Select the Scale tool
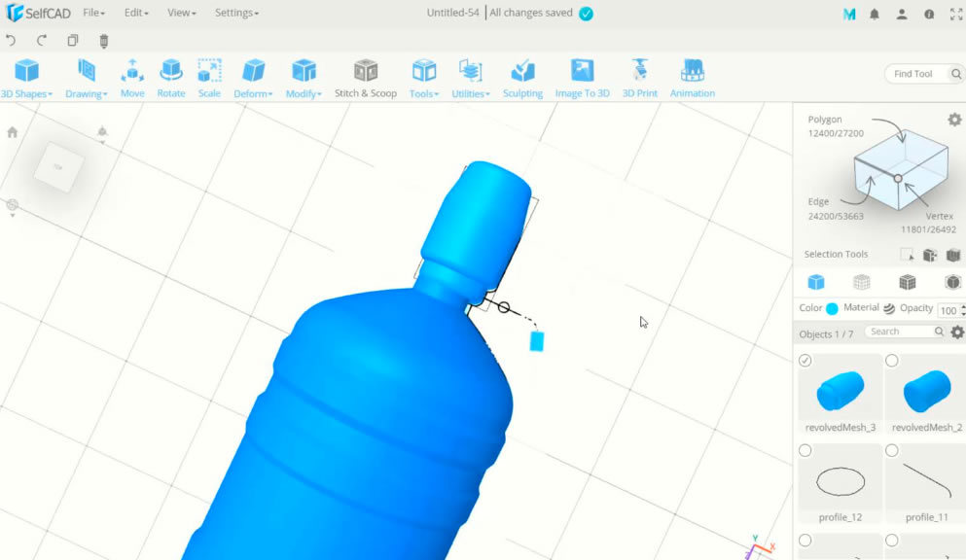Screen dimensions: 966x560 click(x=209, y=78)
